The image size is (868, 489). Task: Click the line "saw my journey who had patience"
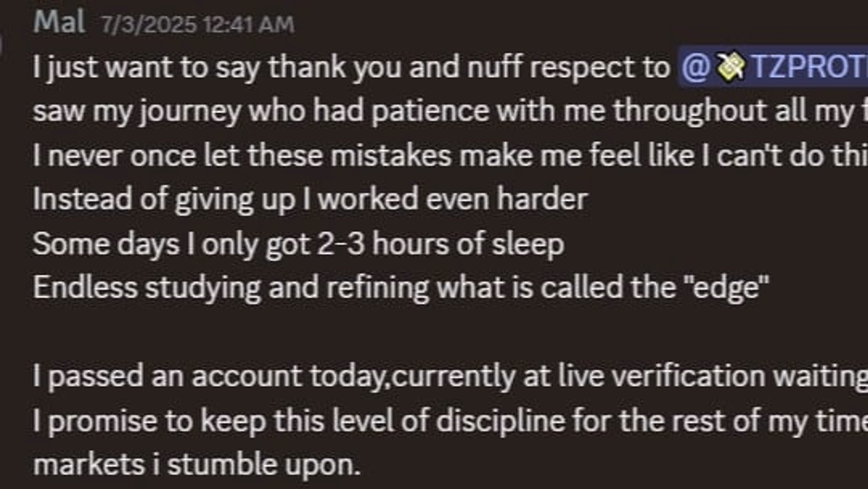(450, 111)
